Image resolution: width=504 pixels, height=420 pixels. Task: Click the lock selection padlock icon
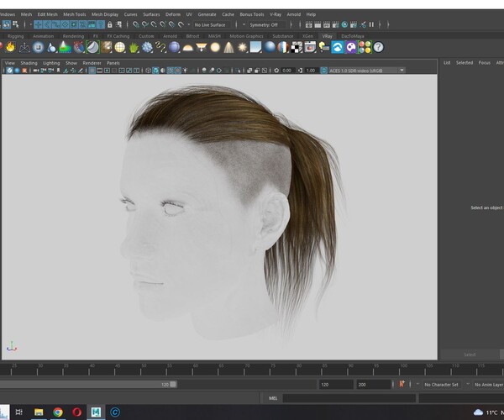(110, 24)
